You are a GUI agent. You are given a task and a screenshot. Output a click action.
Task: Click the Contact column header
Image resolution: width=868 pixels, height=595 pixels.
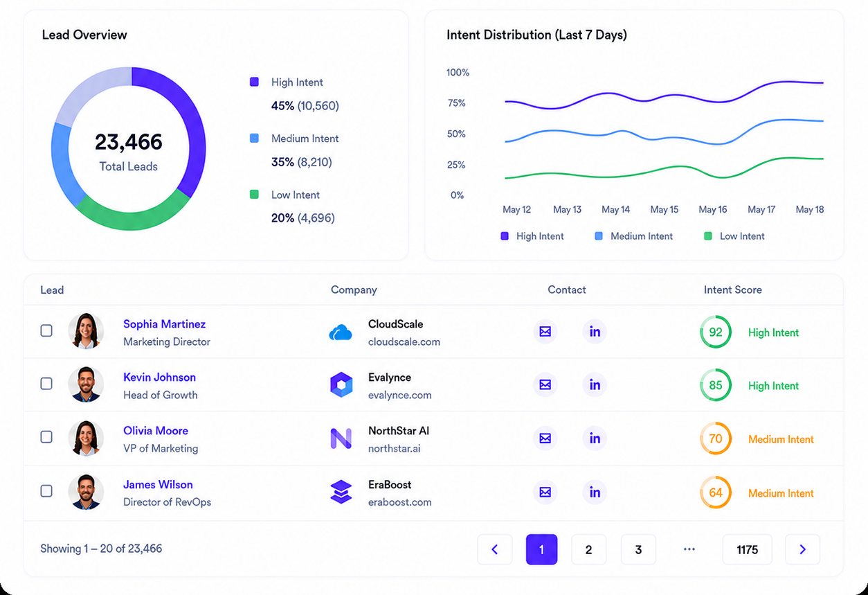pos(567,290)
